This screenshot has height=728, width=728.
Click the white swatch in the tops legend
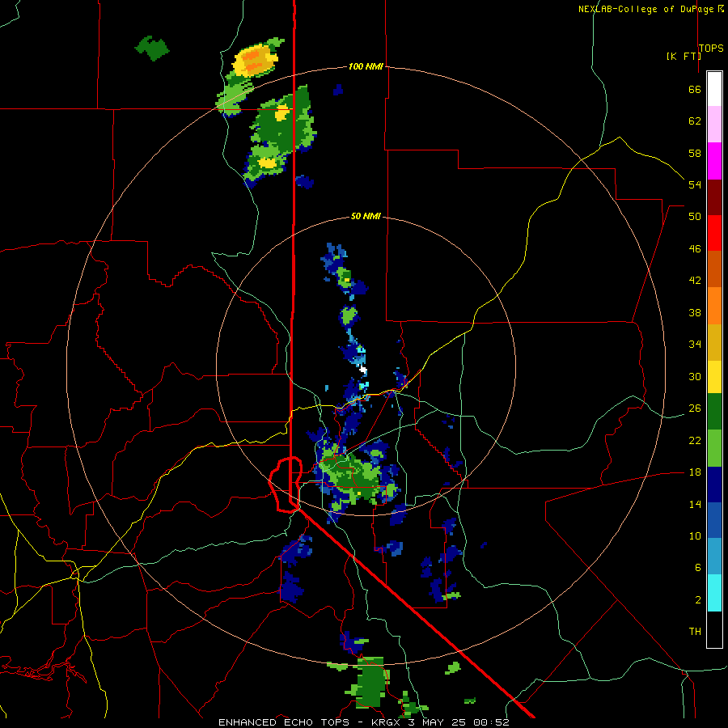click(x=714, y=89)
